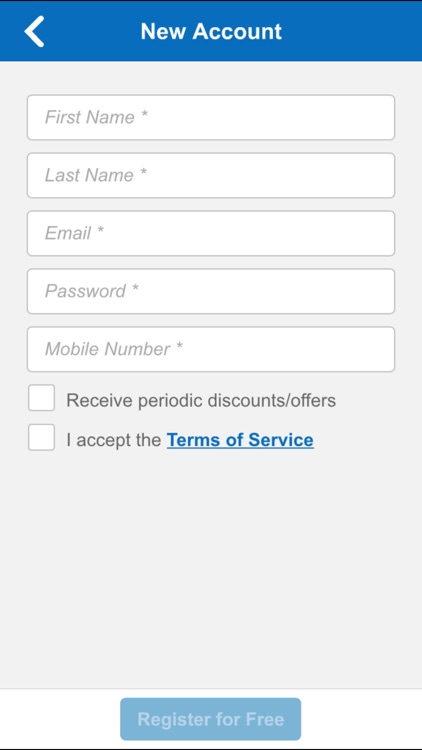Click into the Password field
This screenshot has width=422, height=750.
[x=211, y=291]
